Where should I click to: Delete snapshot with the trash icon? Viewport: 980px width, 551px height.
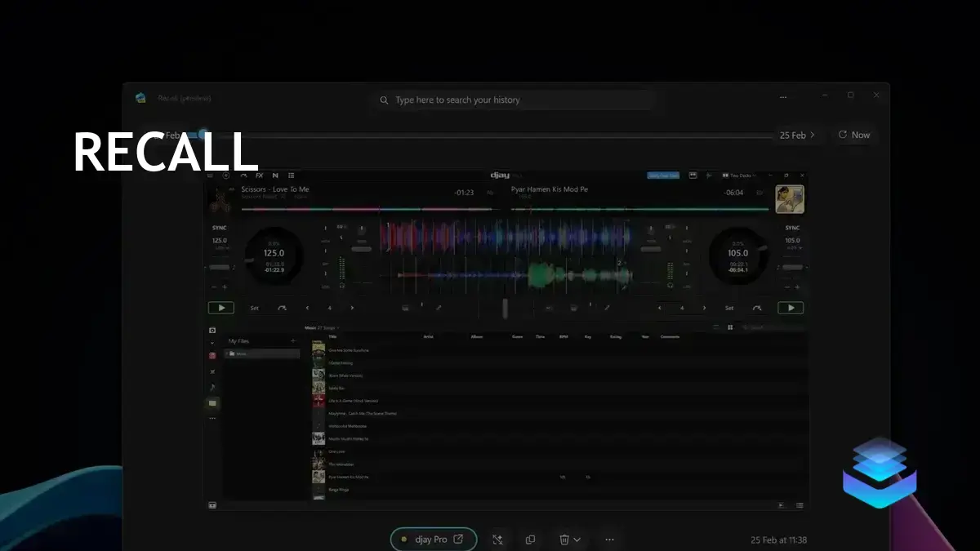click(x=563, y=540)
